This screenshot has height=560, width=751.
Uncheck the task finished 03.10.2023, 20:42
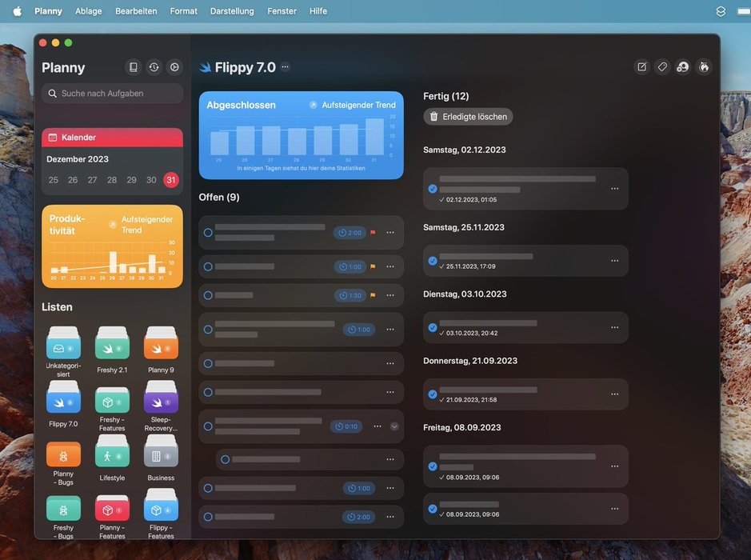[x=433, y=327]
